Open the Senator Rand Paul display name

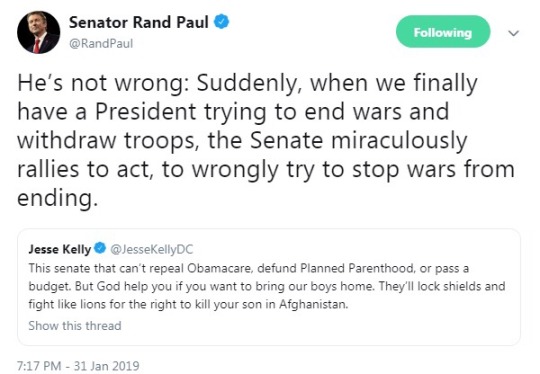(x=139, y=22)
